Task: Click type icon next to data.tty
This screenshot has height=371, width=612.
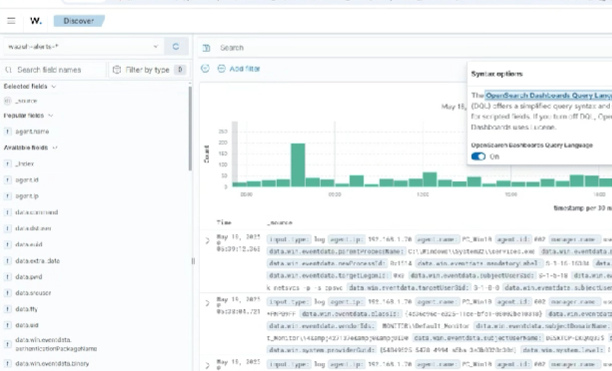Action: click(x=7, y=309)
